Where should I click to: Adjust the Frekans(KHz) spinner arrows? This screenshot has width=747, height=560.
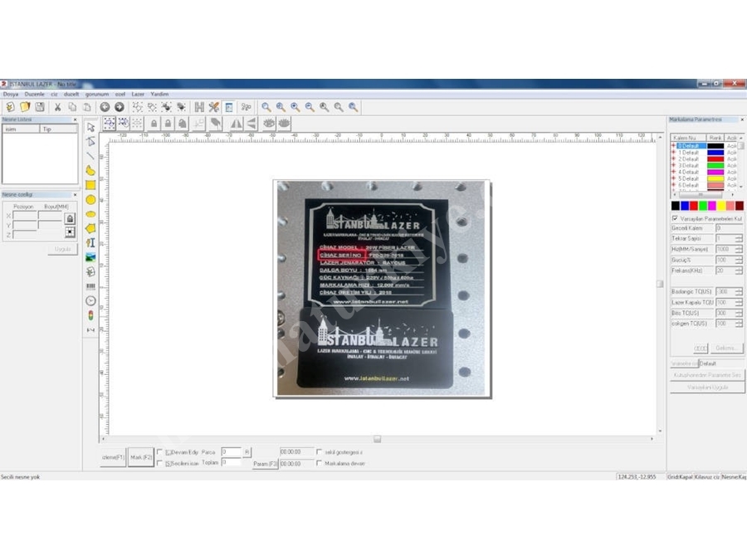pyautogui.click(x=739, y=271)
